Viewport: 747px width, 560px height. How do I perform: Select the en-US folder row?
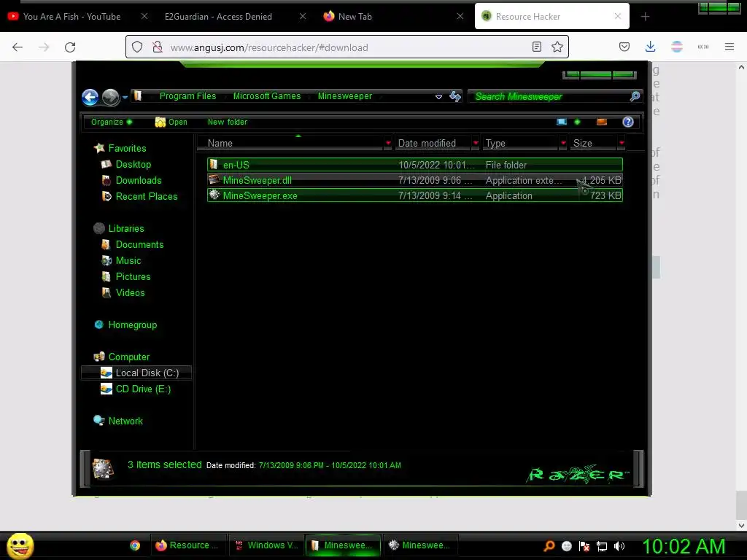415,165
